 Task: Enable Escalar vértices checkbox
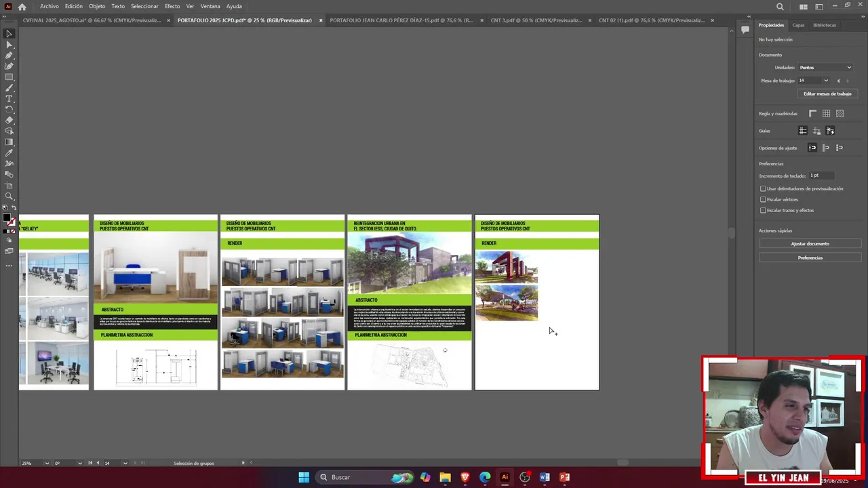763,199
